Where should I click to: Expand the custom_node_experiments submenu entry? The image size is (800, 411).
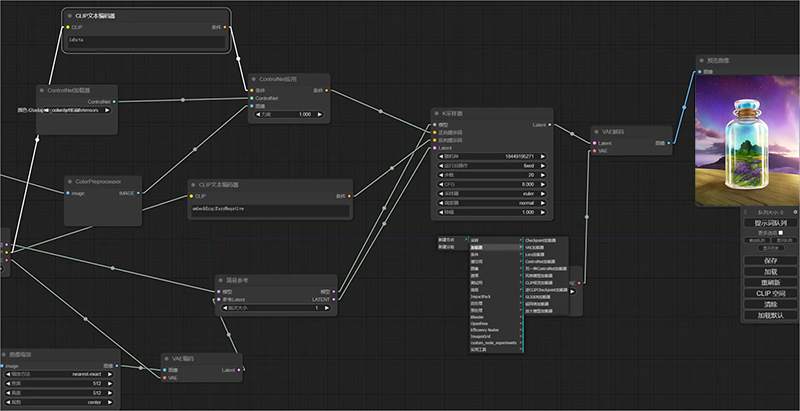(496, 343)
